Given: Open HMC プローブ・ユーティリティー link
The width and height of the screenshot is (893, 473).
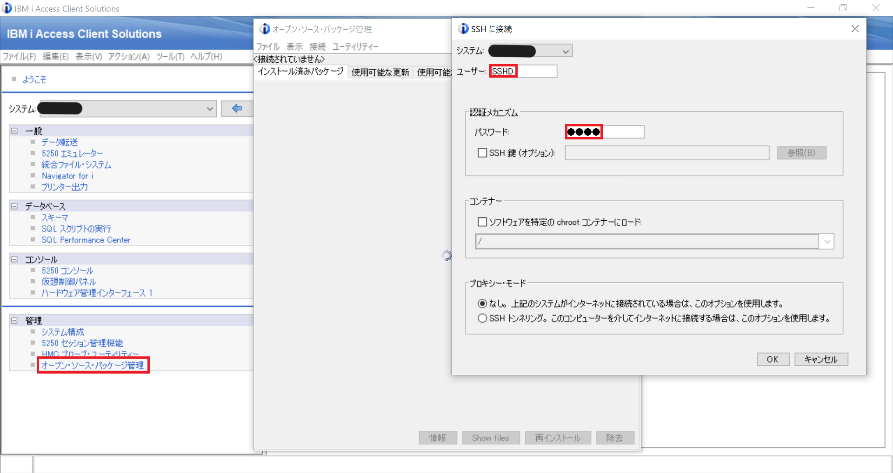Looking at the screenshot, I should click(x=90, y=354).
